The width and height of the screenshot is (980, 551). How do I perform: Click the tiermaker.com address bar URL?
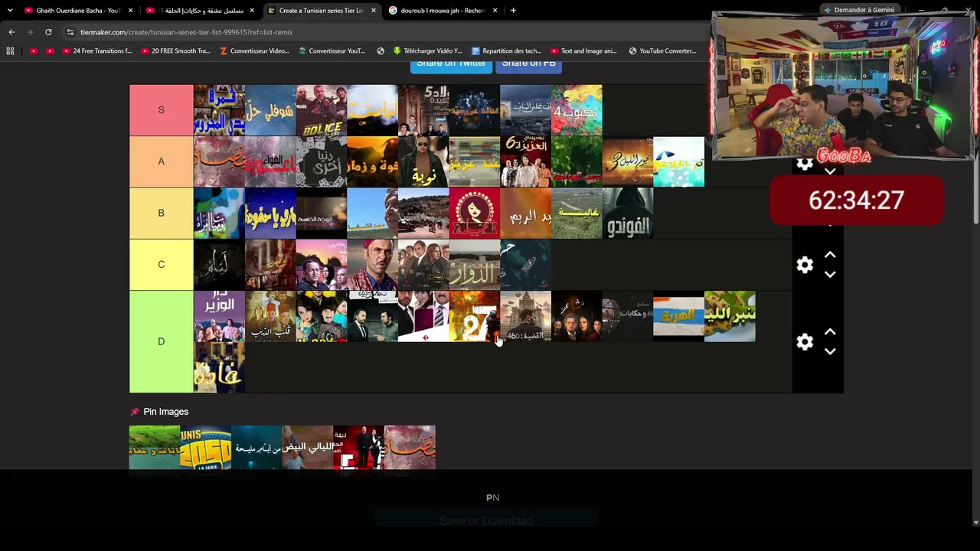pos(187,32)
